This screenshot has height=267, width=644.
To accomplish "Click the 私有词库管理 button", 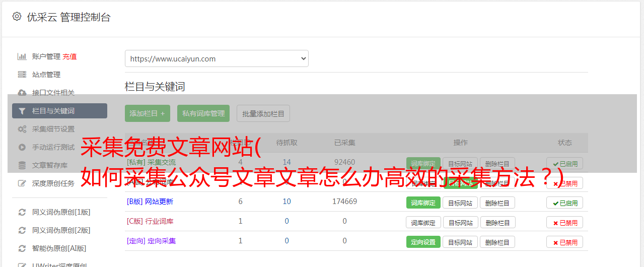I will (x=203, y=113).
